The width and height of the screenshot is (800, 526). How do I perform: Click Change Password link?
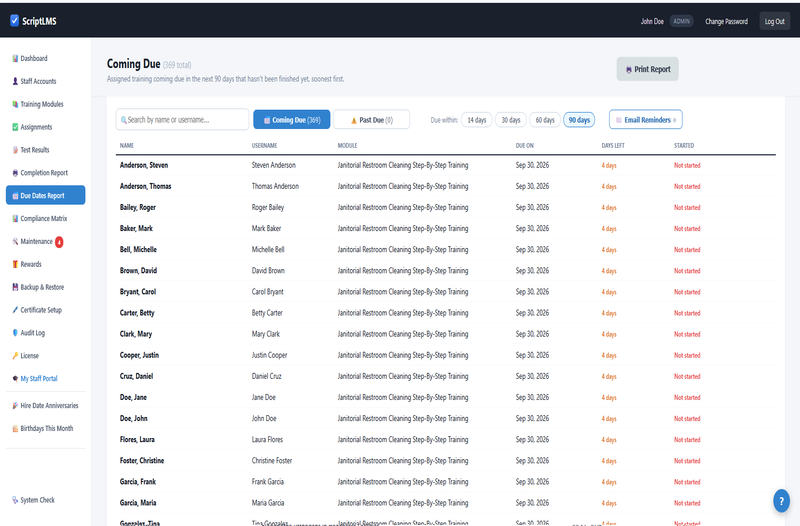tap(727, 21)
